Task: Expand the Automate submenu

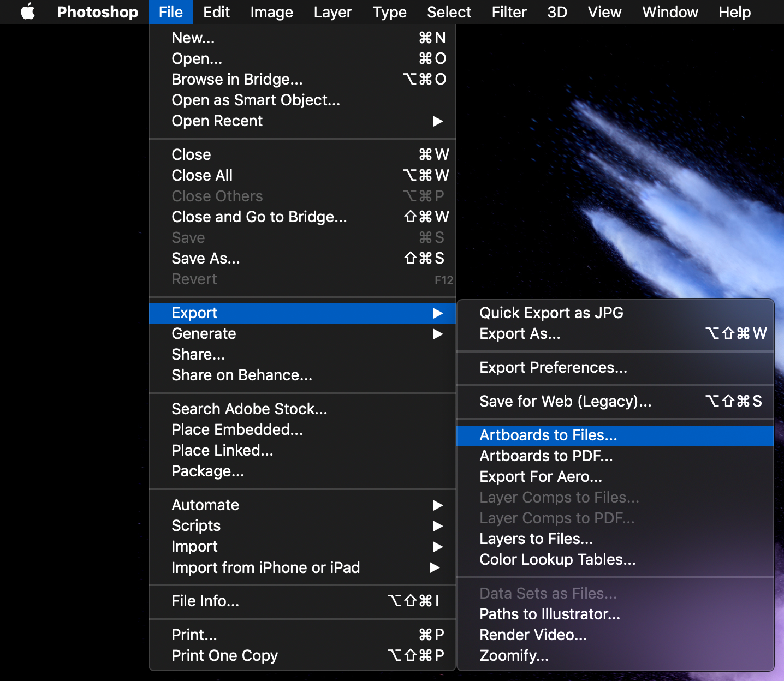Action: 302,505
